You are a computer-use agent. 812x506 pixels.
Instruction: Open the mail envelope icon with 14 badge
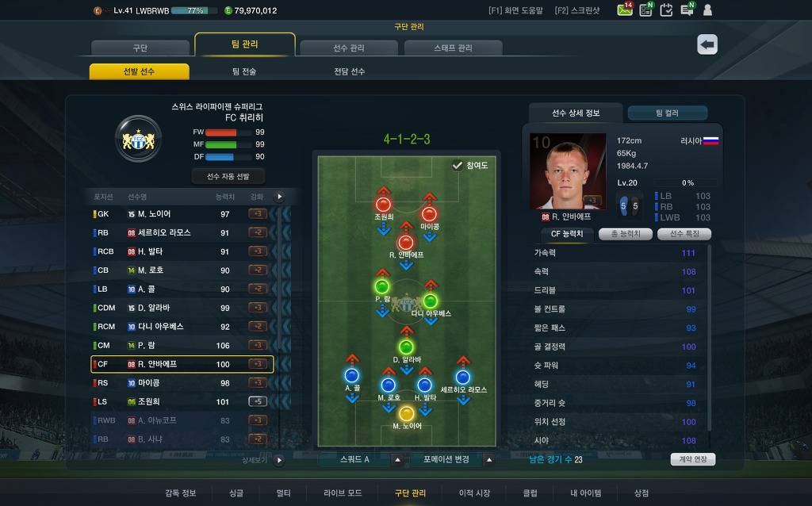pos(625,10)
